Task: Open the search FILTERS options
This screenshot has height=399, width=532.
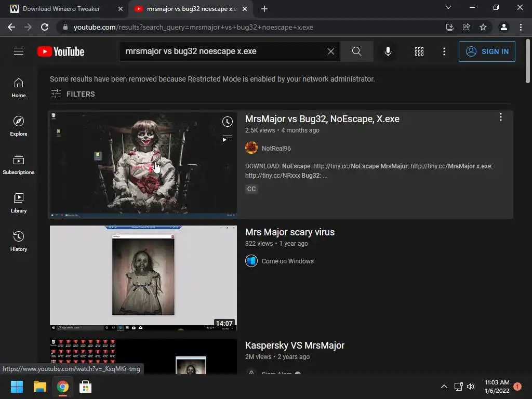Action: (x=73, y=94)
